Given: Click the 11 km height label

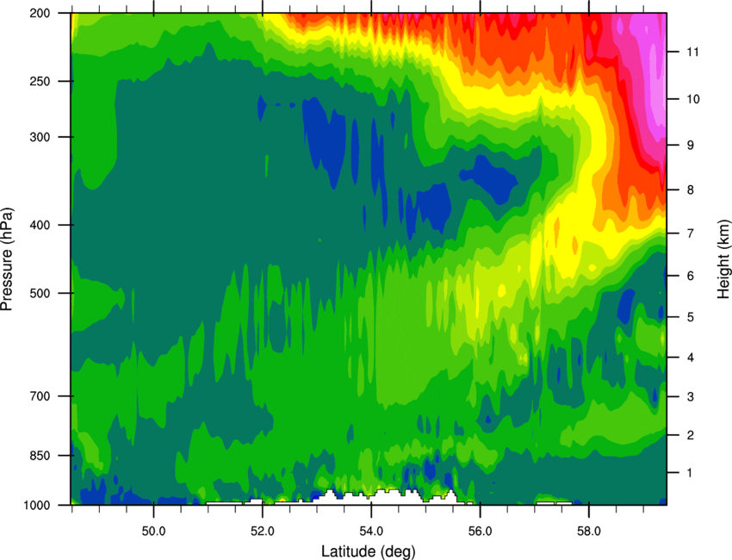Looking at the screenshot, I should pyautogui.click(x=692, y=52).
